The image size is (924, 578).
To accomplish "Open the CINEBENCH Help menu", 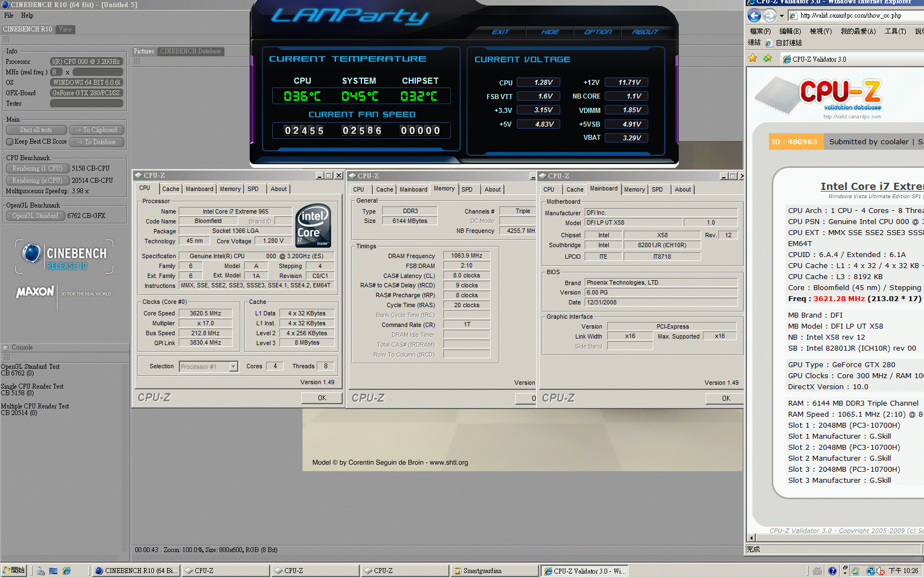I will [x=28, y=15].
